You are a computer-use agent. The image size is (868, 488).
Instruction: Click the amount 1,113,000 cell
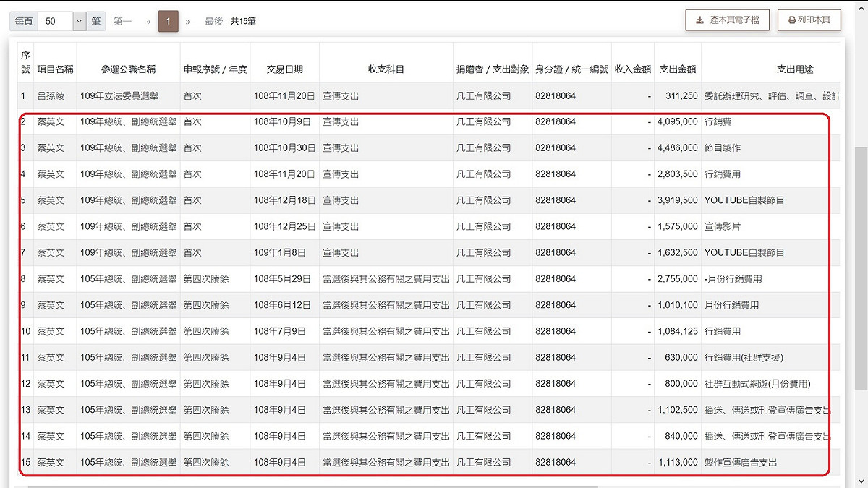point(678,462)
